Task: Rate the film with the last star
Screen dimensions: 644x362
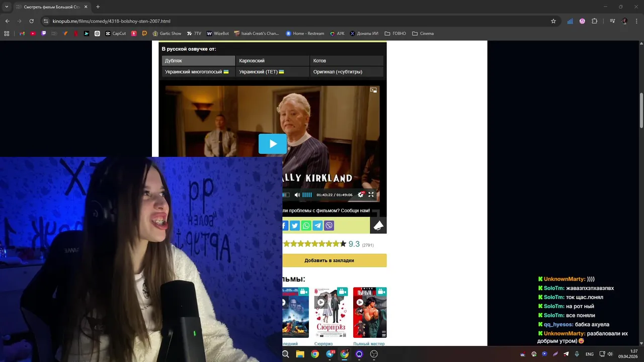Action: coord(343,244)
